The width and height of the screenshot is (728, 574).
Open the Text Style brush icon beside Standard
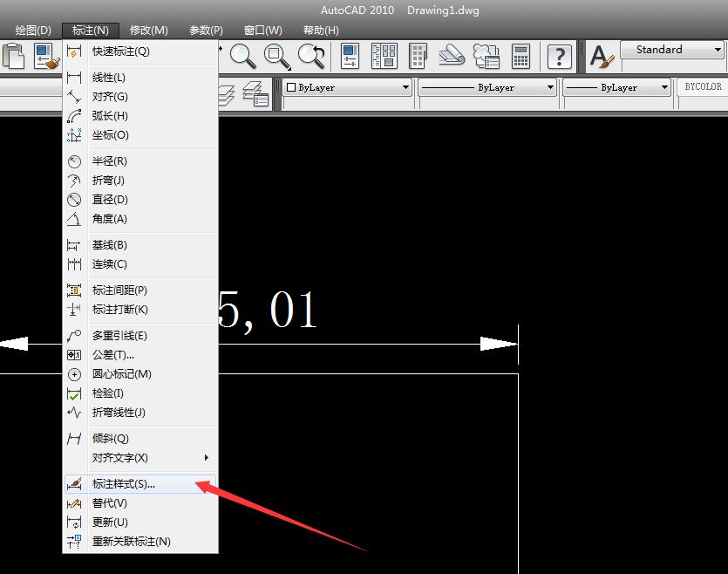(602, 56)
